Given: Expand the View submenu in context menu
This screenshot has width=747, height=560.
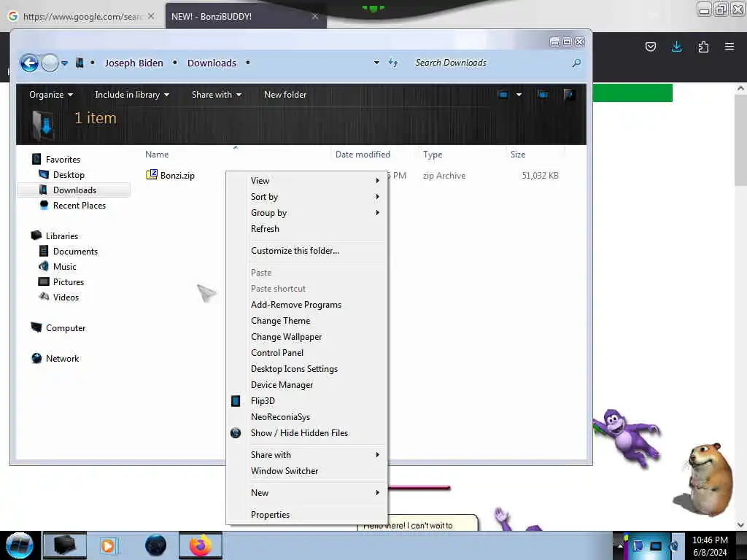Looking at the screenshot, I should 307,181.
